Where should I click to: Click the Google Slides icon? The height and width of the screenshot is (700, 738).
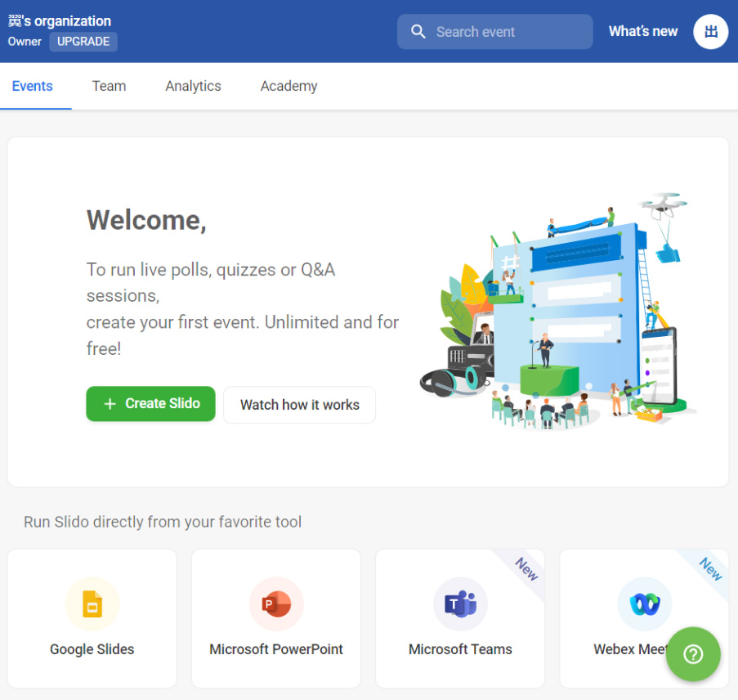pos(92,604)
